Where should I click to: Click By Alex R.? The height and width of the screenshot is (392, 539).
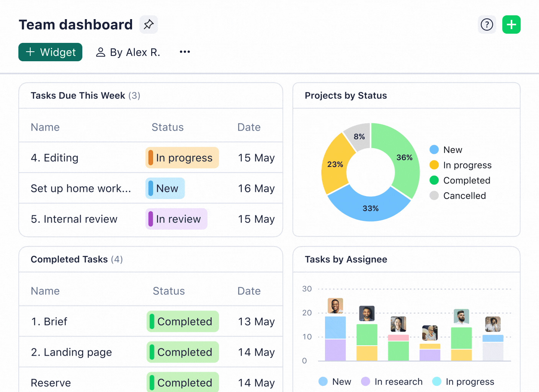click(x=135, y=52)
